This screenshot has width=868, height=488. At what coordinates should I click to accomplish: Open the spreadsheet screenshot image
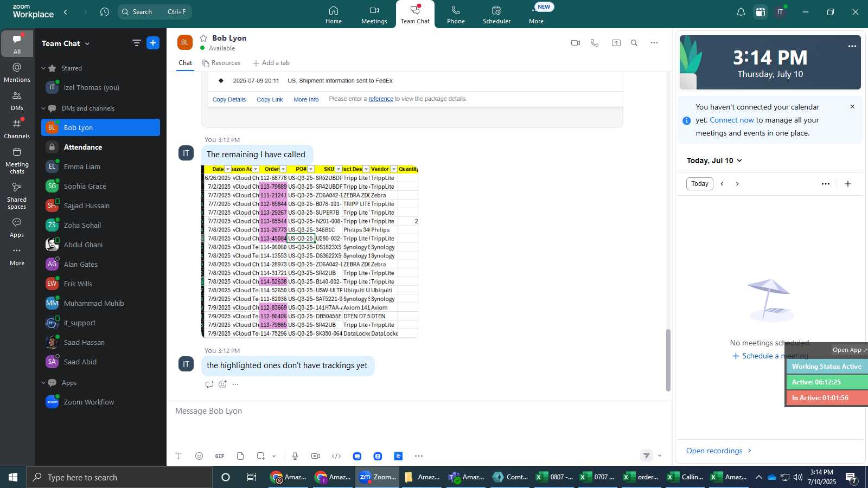pos(310,252)
